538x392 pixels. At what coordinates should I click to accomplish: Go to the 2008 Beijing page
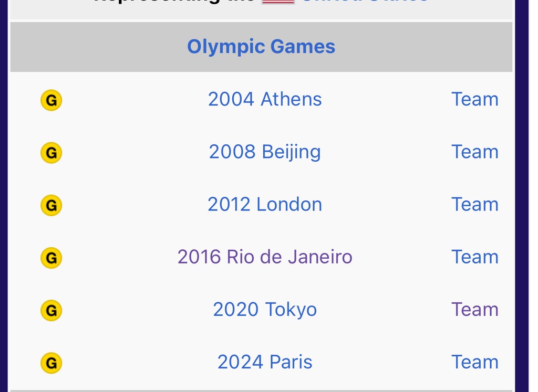coord(265,152)
